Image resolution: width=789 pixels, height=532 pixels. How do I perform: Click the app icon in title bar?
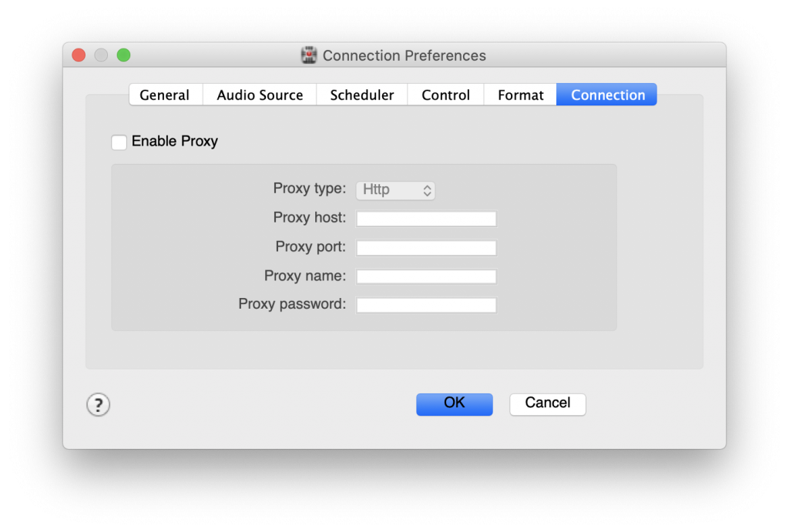pos(309,55)
